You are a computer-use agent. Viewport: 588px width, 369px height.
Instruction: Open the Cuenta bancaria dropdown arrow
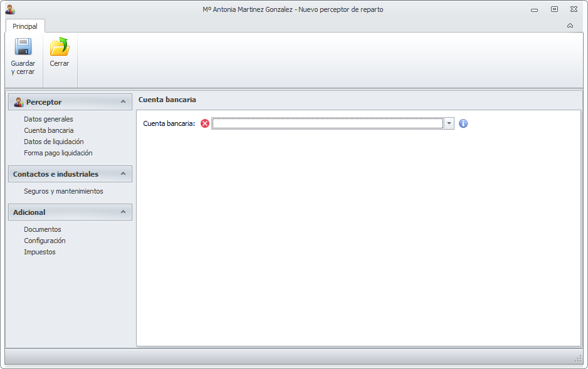click(x=449, y=123)
